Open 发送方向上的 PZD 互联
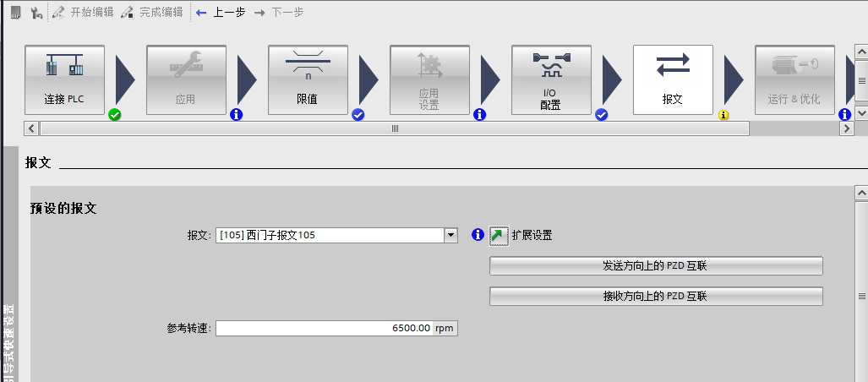The width and height of the screenshot is (868, 382). coord(656,265)
